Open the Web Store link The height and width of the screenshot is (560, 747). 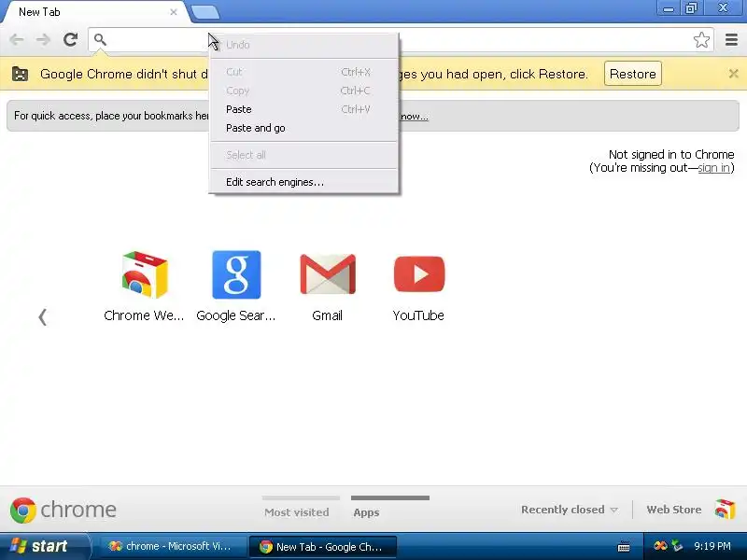673,510
